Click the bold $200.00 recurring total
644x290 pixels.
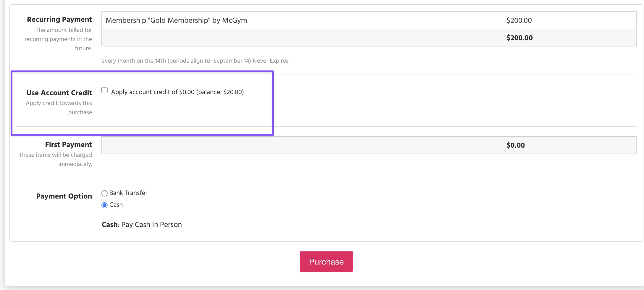[520, 38]
